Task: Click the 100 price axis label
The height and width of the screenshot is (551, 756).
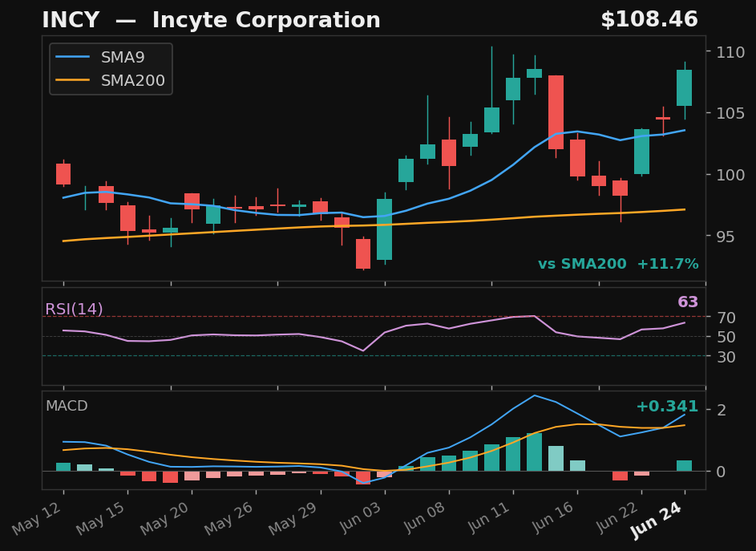Action: pyautogui.click(x=730, y=175)
